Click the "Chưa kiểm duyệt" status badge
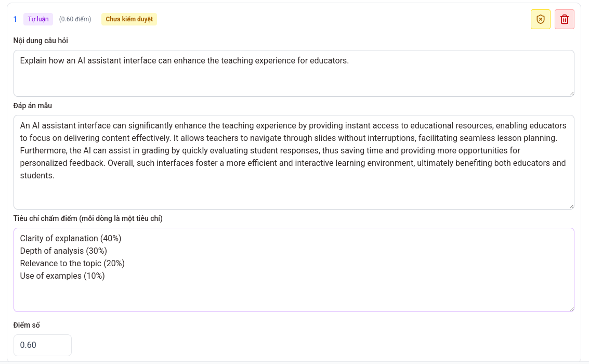Viewport: 589px width, 364px height. (129, 19)
